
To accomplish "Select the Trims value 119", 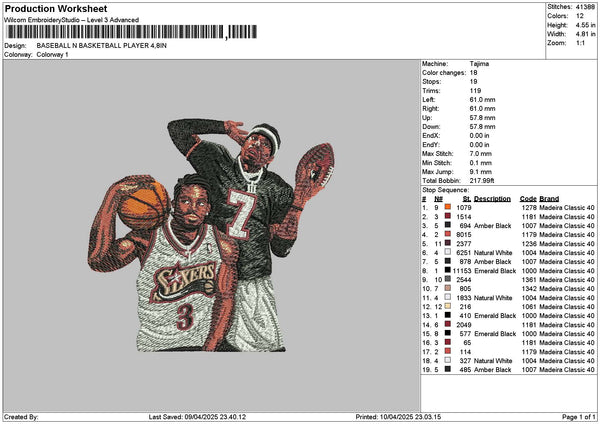I will pos(475,91).
